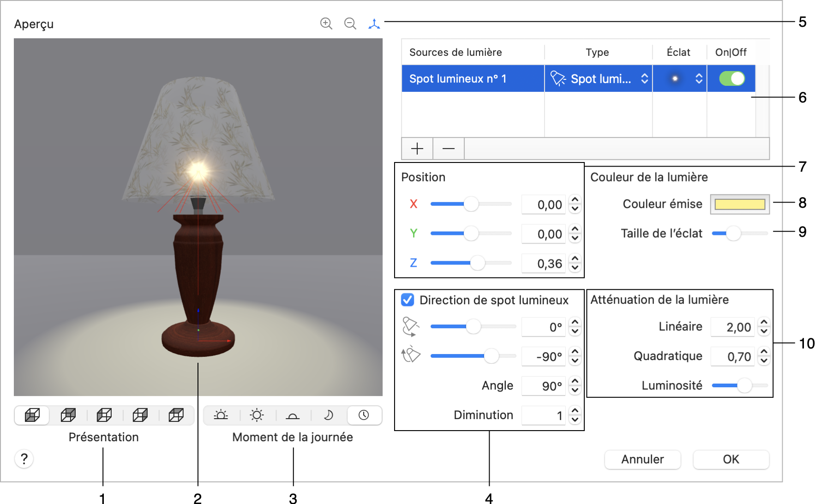Click the Diminution field showing 1
Viewport: 815px width, 504px height.
tap(544, 415)
